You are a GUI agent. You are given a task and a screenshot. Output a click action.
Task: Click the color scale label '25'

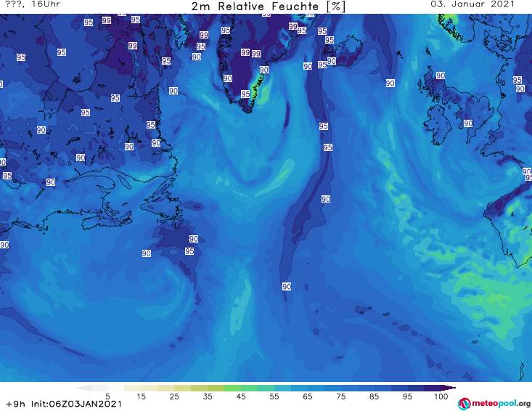point(174,396)
